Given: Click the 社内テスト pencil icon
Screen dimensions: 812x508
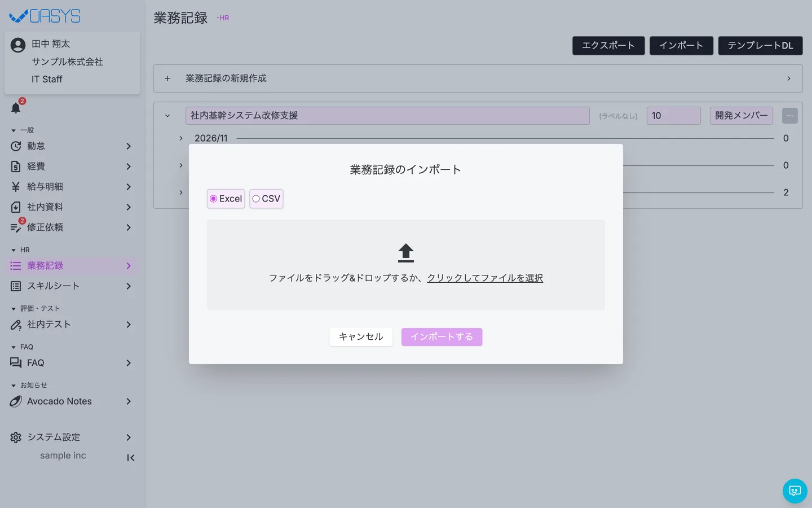Looking at the screenshot, I should tap(16, 325).
